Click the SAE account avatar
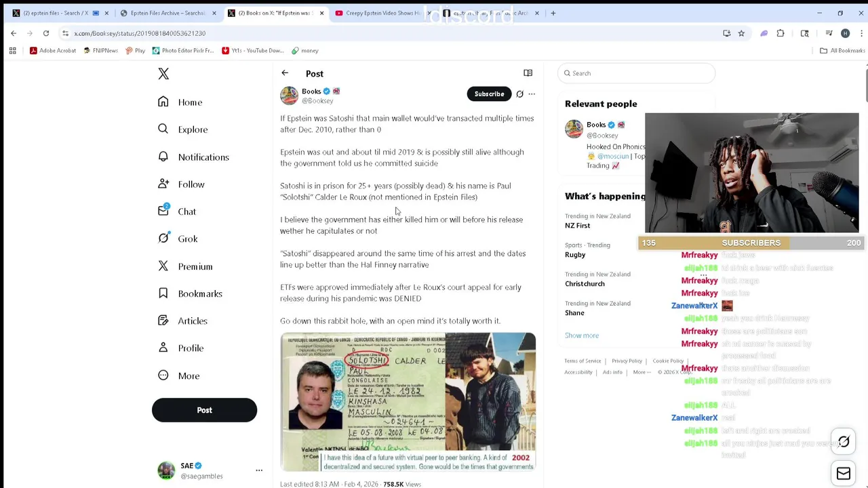The image size is (868, 488). tap(166, 470)
